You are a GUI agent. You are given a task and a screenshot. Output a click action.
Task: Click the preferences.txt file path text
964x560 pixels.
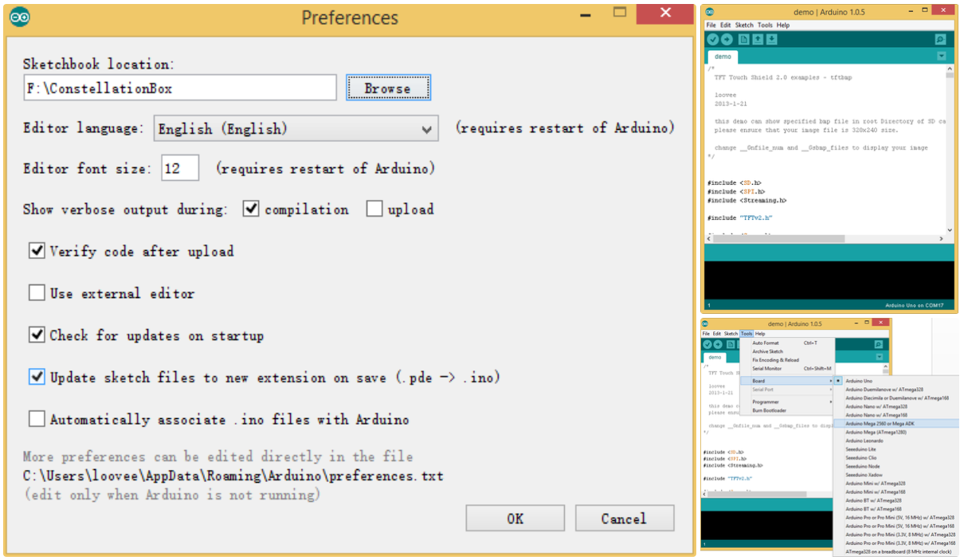pos(233,476)
